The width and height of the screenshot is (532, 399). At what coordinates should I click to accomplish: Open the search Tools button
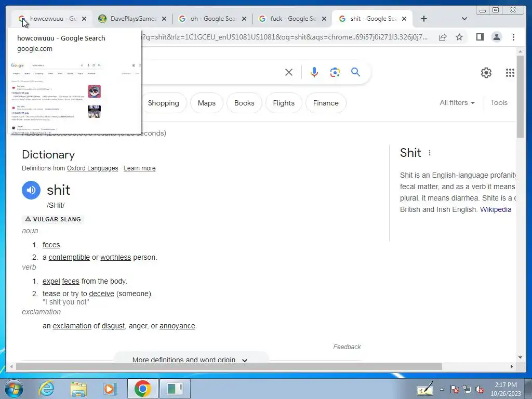click(x=499, y=102)
